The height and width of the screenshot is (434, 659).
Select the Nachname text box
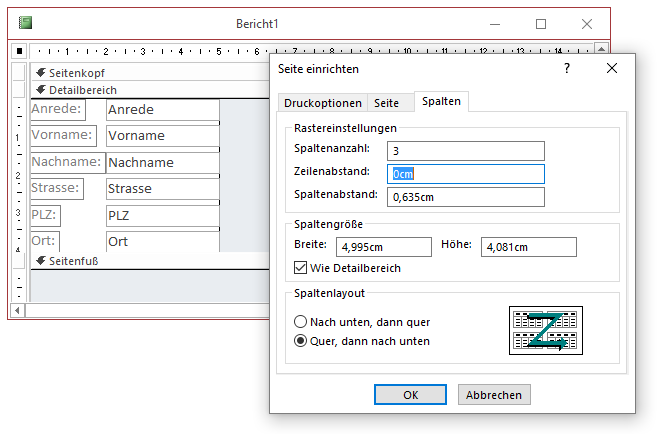point(163,163)
